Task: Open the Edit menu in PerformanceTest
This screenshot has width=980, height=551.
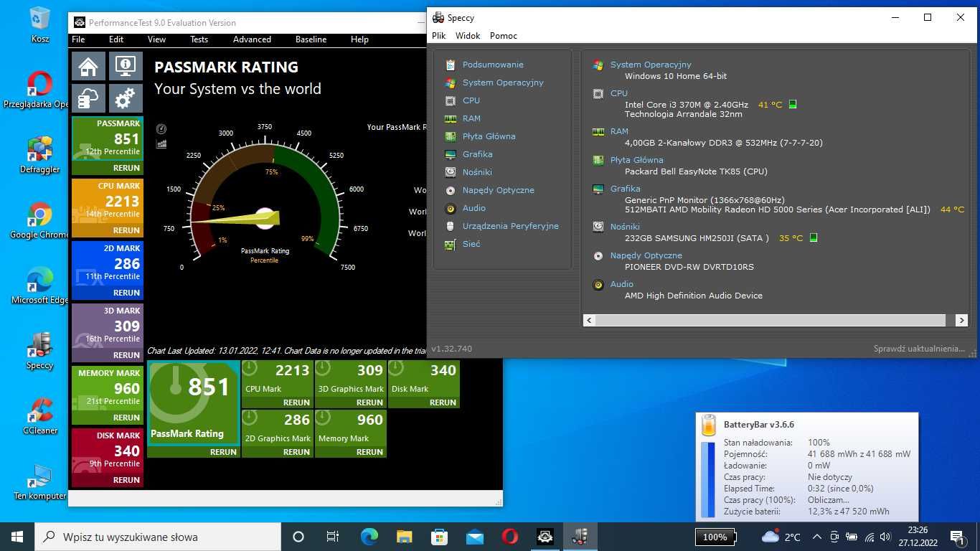Action: click(116, 39)
